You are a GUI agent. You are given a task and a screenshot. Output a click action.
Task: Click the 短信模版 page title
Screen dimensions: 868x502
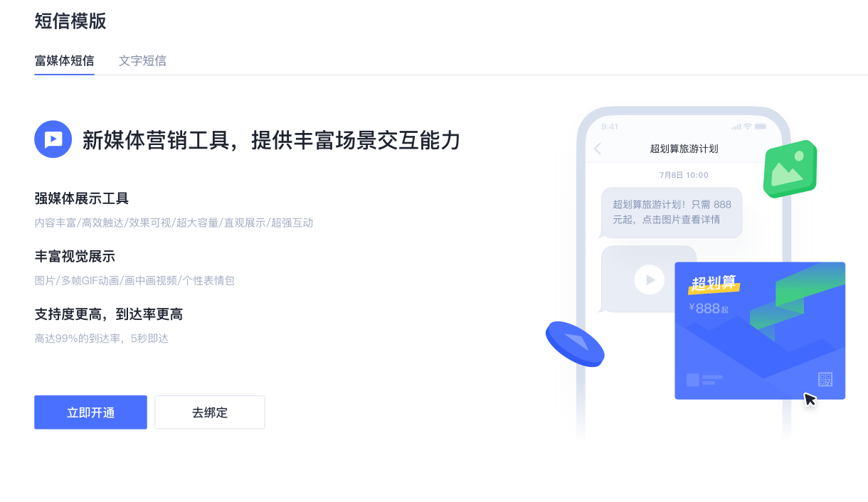[70, 21]
